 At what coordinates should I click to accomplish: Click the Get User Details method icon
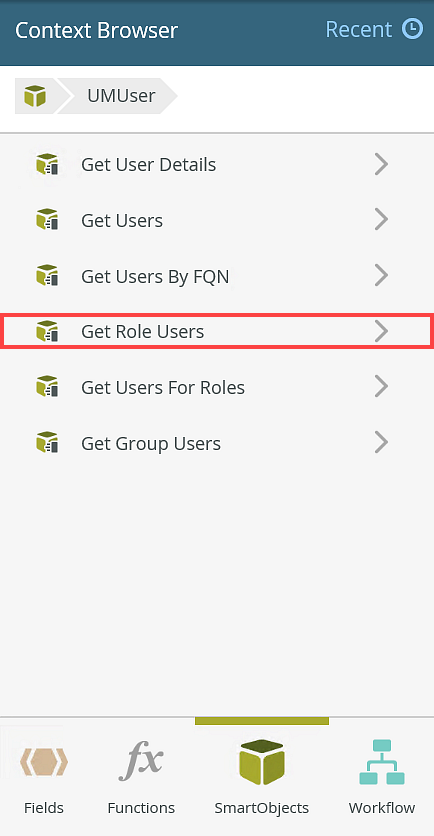pos(47,164)
